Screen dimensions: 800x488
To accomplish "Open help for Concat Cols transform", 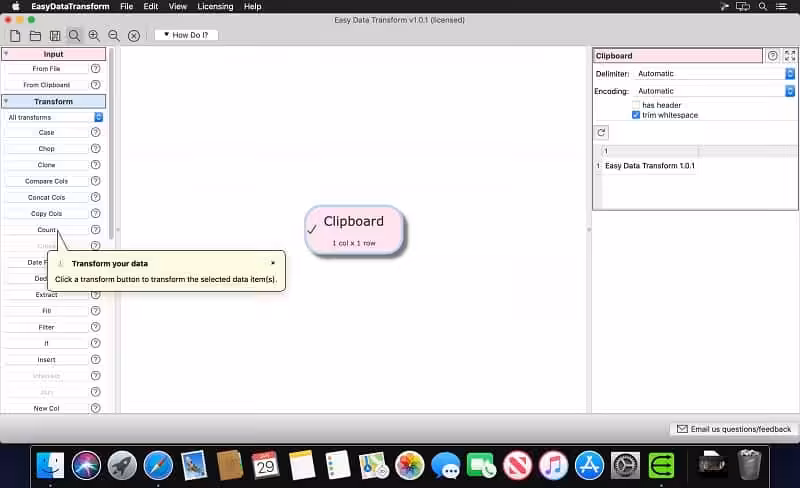I will tap(95, 197).
